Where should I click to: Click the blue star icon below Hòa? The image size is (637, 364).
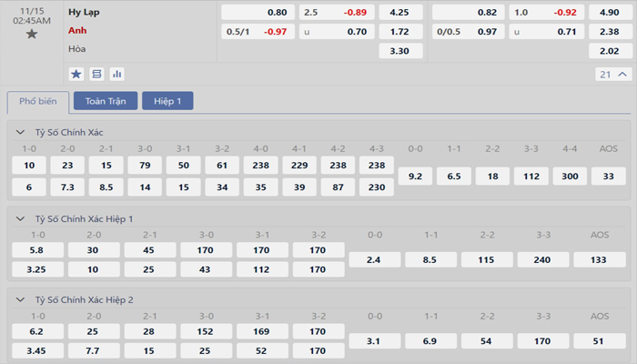click(x=77, y=74)
